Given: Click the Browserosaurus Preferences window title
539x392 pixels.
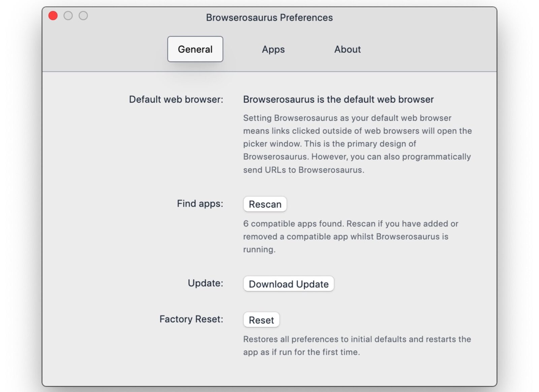Looking at the screenshot, I should pyautogui.click(x=269, y=18).
